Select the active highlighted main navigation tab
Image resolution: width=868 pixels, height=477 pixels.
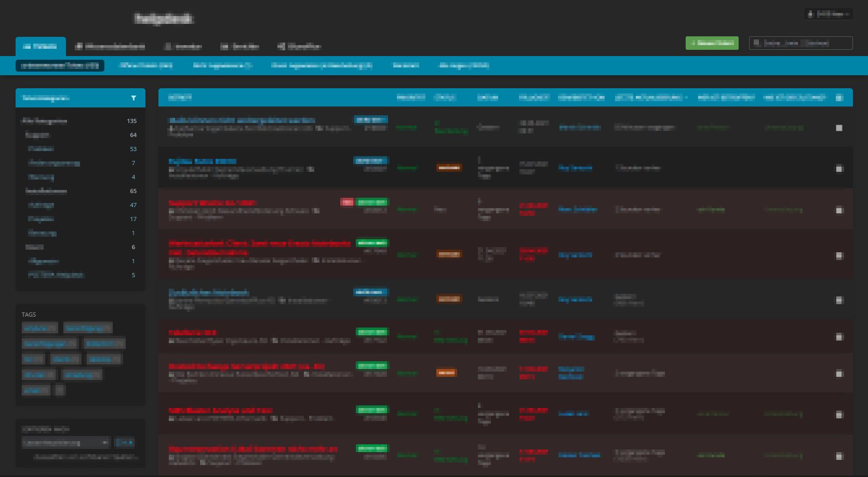(x=41, y=46)
